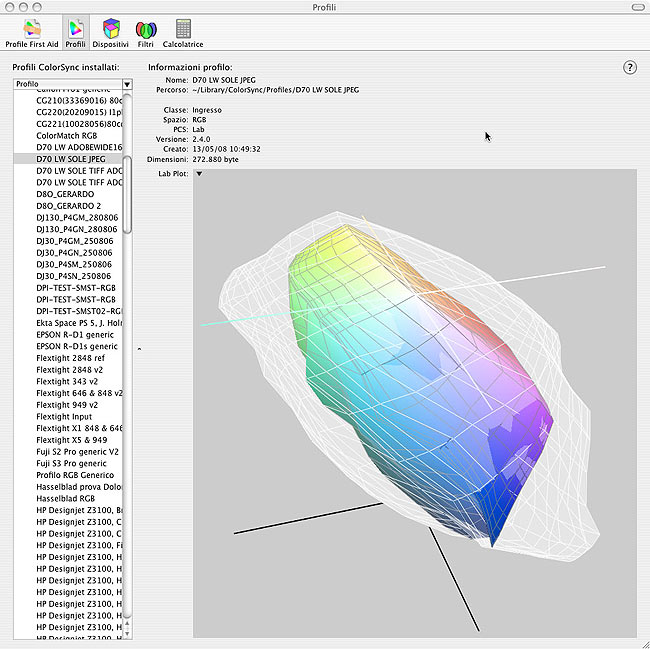Select the Fuji S3 Pro generic profile
650x649 pixels.
(68, 463)
